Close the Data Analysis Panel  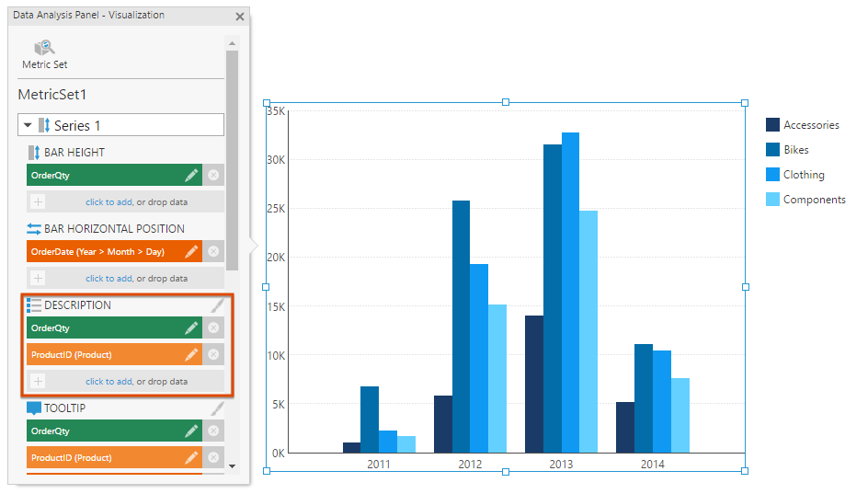tap(240, 17)
